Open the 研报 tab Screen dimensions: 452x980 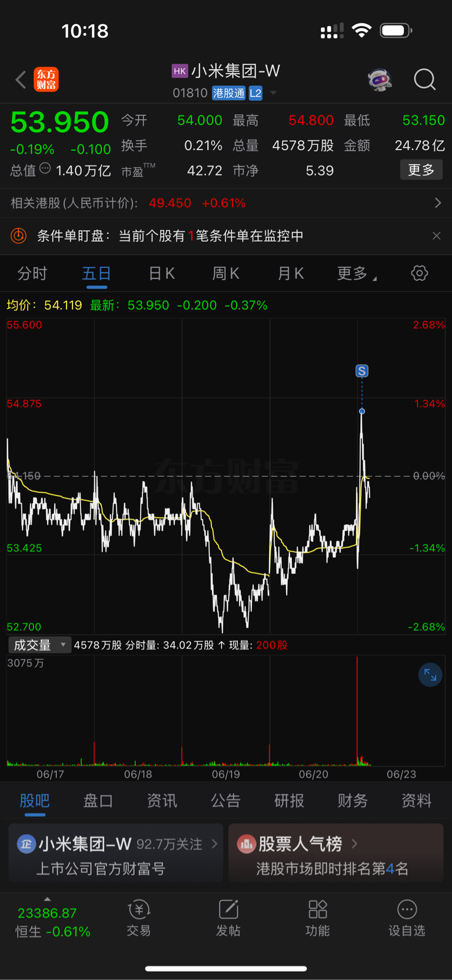coord(289,800)
